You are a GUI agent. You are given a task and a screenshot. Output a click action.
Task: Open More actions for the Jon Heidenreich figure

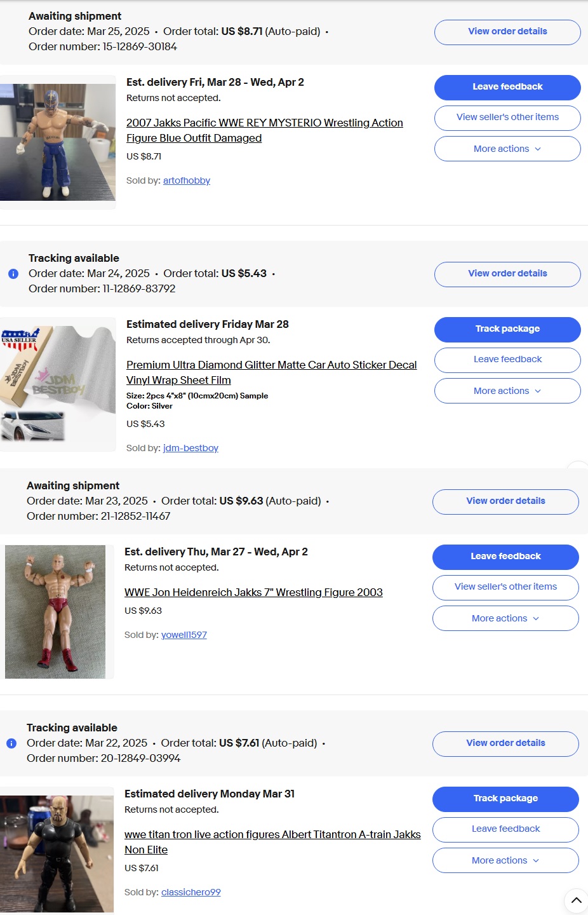pos(505,618)
